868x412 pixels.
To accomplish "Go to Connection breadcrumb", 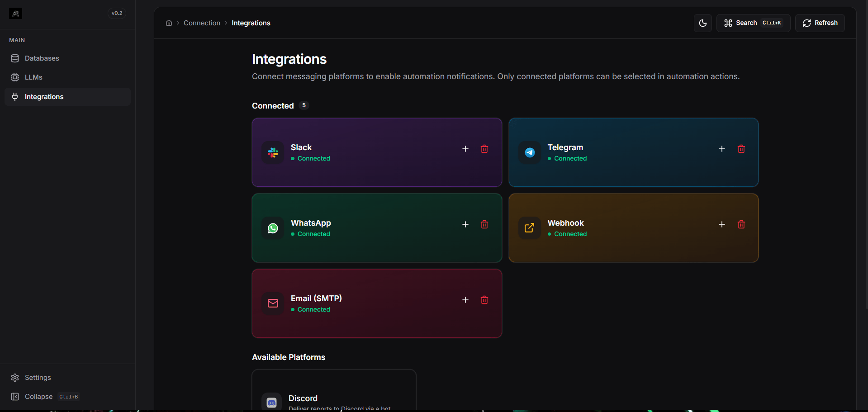I will 202,23.
